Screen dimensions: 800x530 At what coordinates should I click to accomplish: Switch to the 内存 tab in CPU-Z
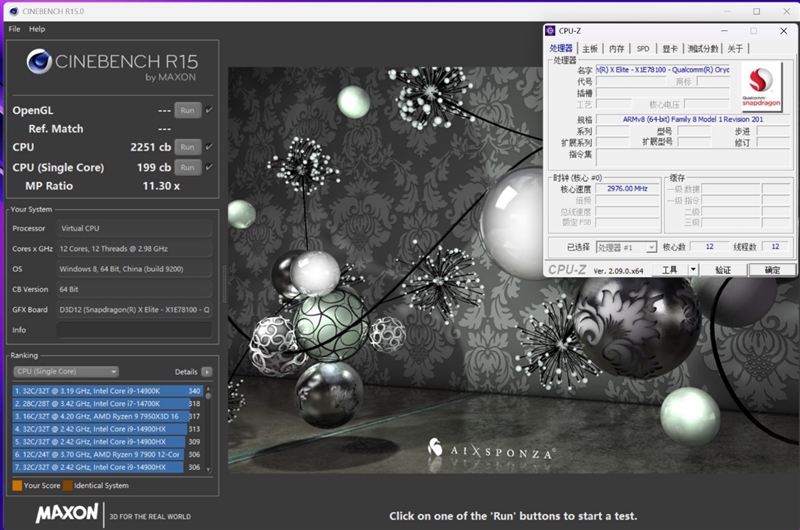[616, 49]
